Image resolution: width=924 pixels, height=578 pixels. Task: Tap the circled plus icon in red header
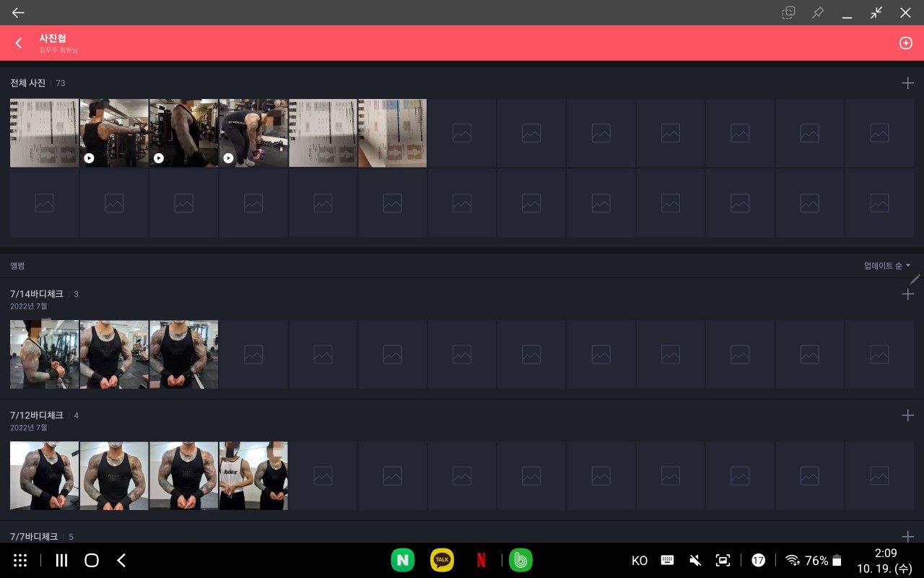click(905, 43)
